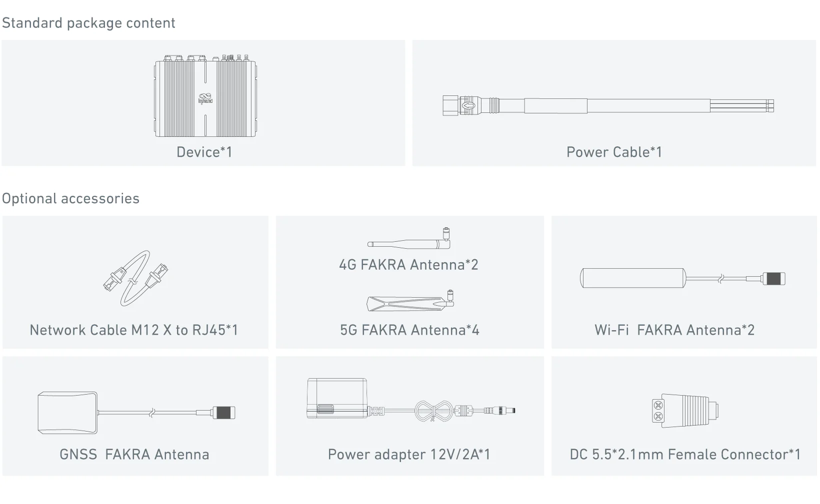Screen dimensions: 820x504
Task: Select the Network Cable M12 X to RJ45*1 text
Action: [134, 330]
